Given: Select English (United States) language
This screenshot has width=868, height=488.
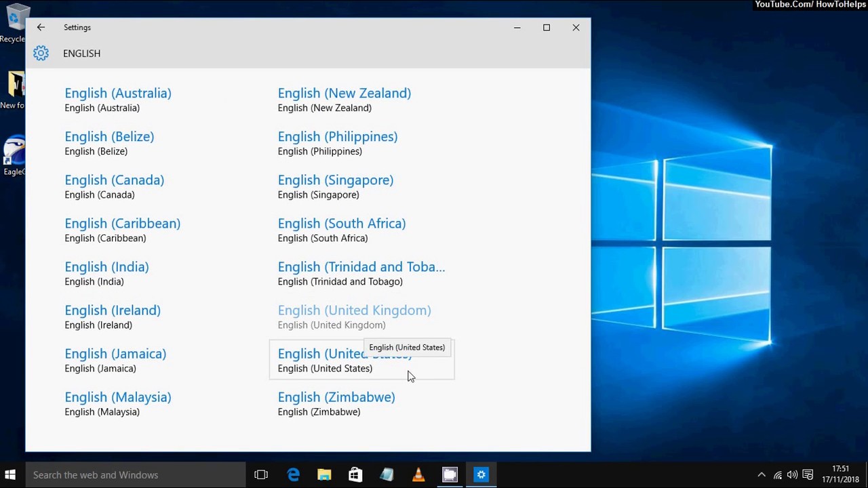Looking at the screenshot, I should click(361, 360).
